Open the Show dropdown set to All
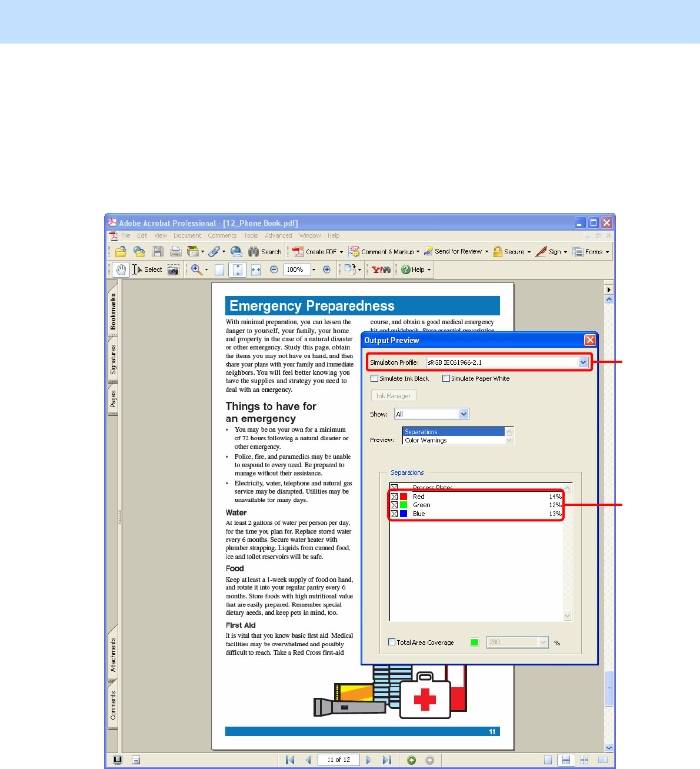Viewport: 700px width, 769px height. point(464,414)
